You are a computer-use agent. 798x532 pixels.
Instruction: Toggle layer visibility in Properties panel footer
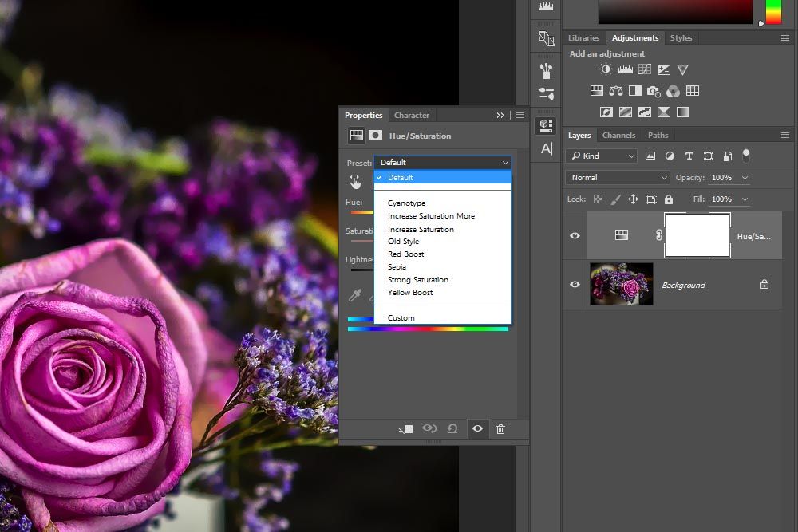pos(477,429)
